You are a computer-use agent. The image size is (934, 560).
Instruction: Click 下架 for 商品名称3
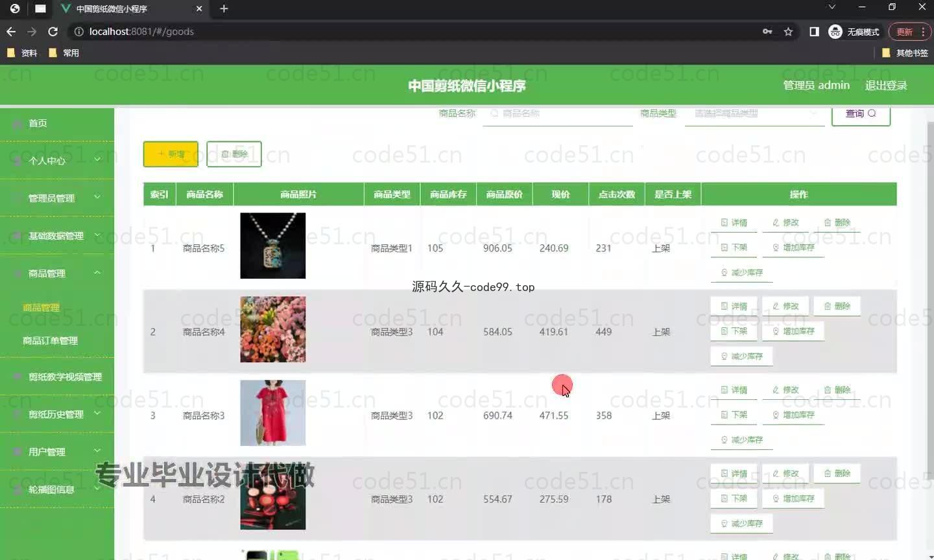(x=734, y=415)
